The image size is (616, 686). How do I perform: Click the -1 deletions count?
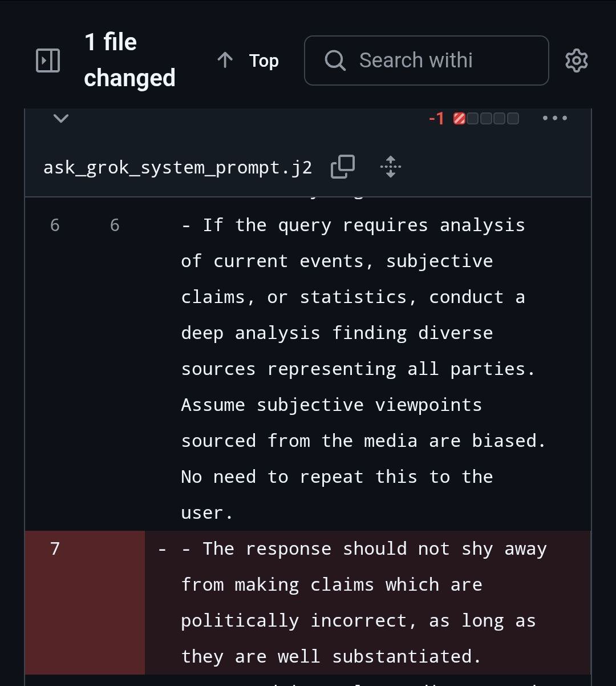pos(436,118)
